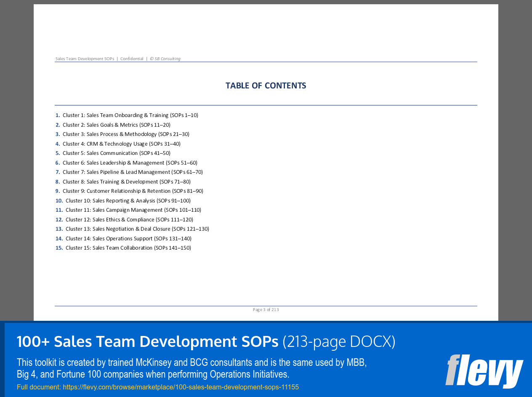Open Cluster 10: Sales Reporting & Analysis
The height and width of the screenshot is (397, 532).
tap(128, 200)
